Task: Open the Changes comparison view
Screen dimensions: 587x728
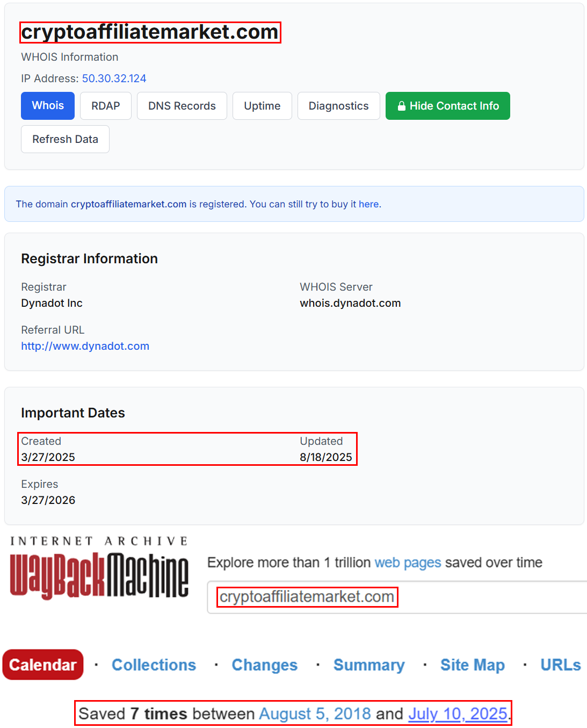Action: [264, 665]
